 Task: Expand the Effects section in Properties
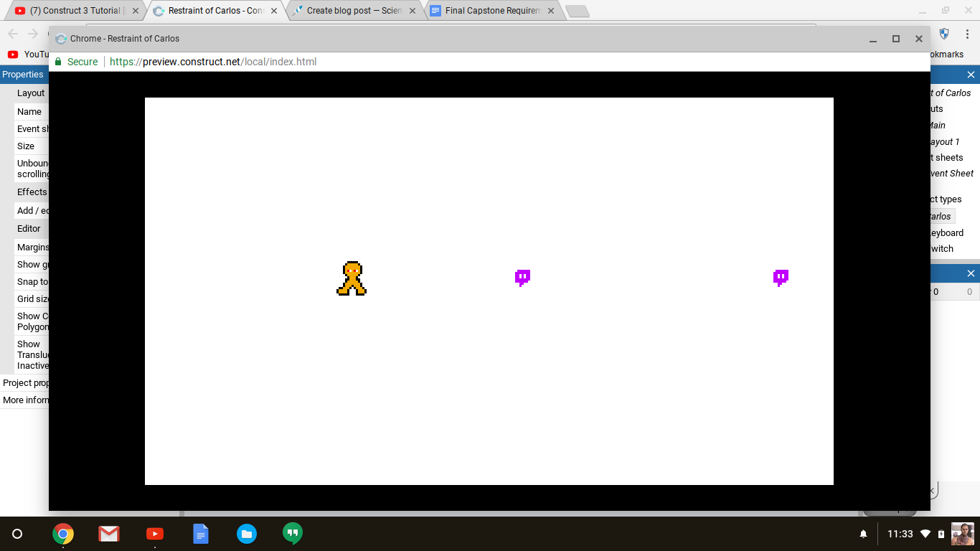tap(32, 192)
